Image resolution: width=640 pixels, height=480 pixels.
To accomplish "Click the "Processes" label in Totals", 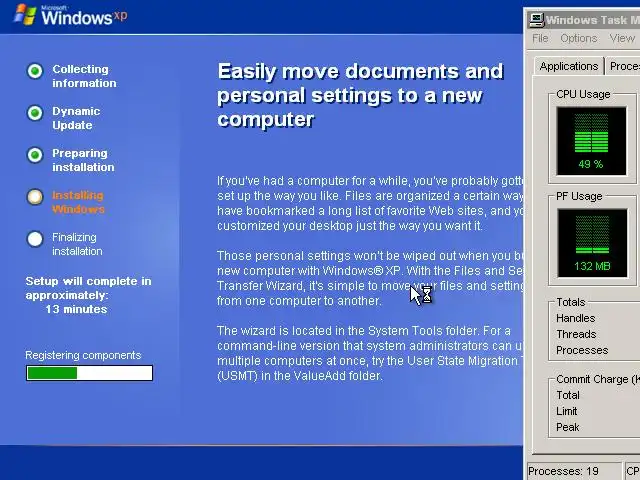I will (x=582, y=350).
